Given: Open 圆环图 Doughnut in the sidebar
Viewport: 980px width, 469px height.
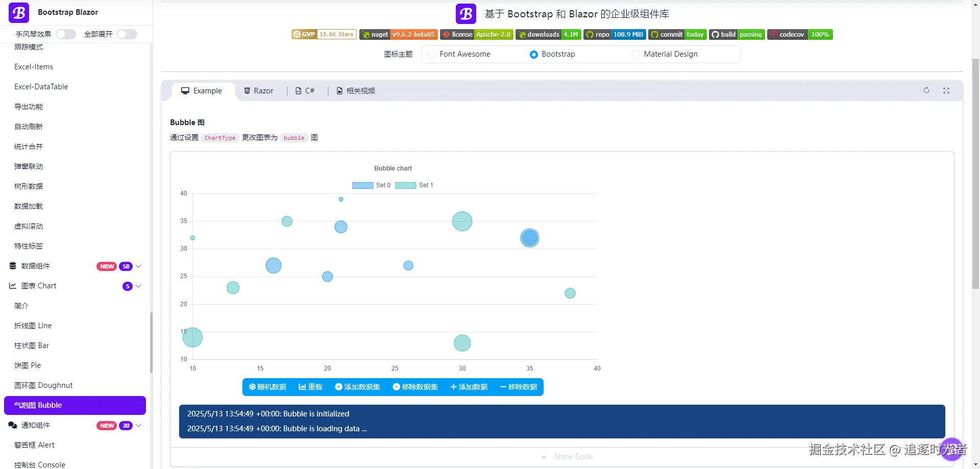Looking at the screenshot, I should click(43, 385).
